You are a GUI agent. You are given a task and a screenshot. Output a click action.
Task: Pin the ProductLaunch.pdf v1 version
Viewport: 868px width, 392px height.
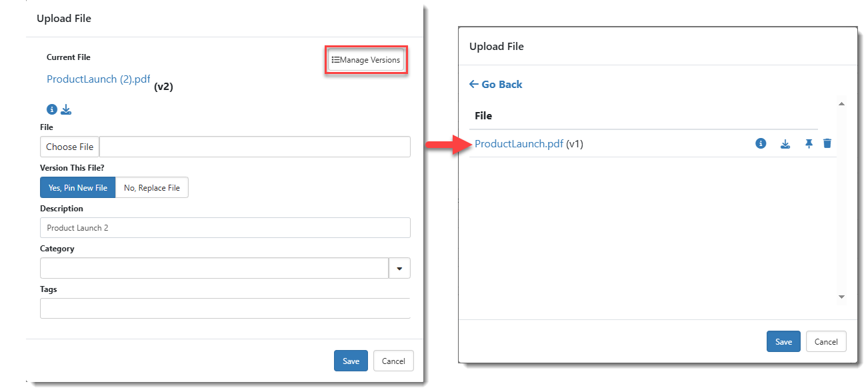(x=809, y=143)
